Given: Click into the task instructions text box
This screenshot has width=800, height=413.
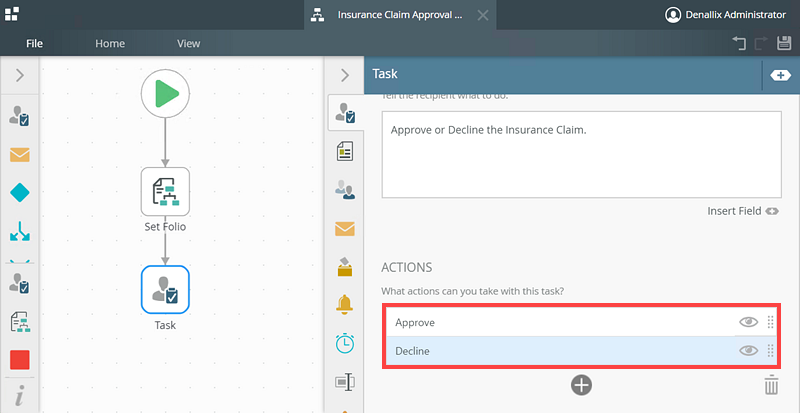Looking at the screenshot, I should coord(580,155).
